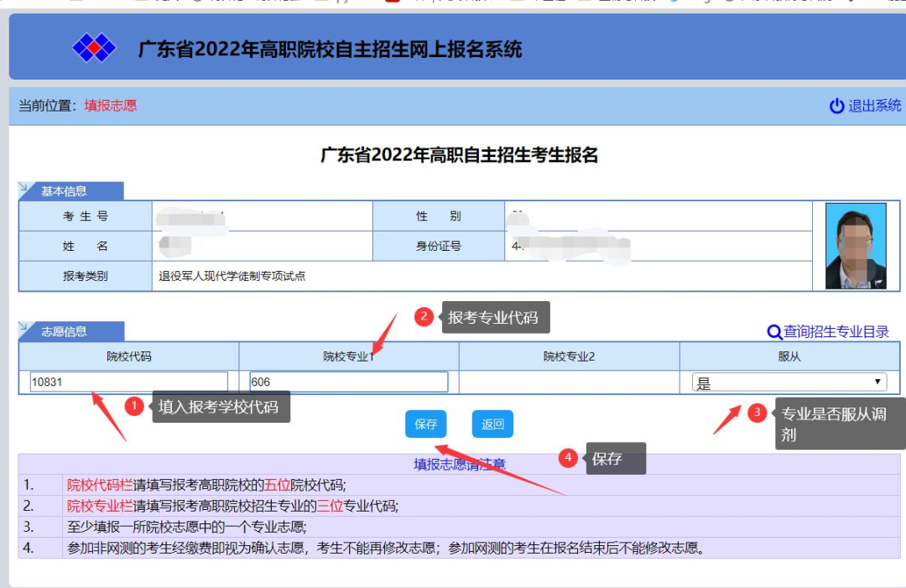906x588 pixels.
Task: Focus the 院校专业1 field containing 606
Action: click(348, 382)
